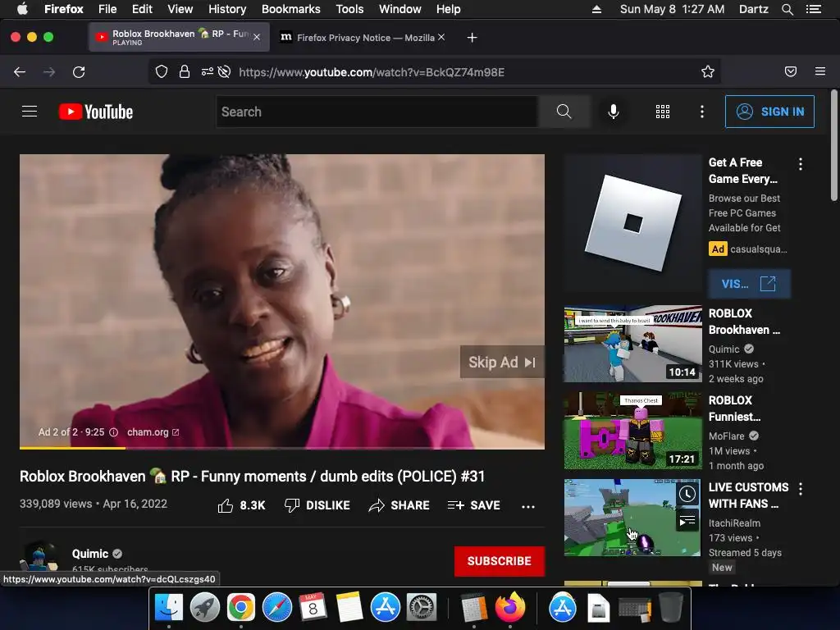Open options for LIVE CUSTOMS WITH FANS video

[801, 489]
